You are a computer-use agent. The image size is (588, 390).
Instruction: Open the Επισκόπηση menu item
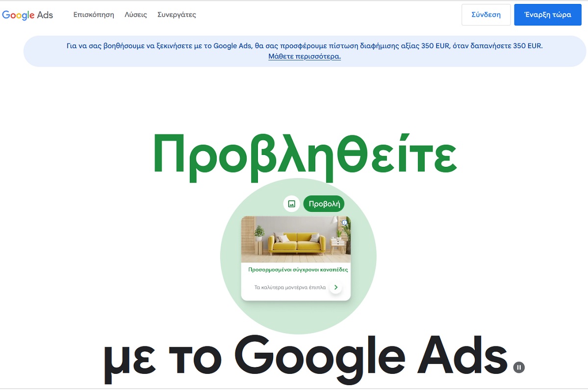[x=93, y=15]
